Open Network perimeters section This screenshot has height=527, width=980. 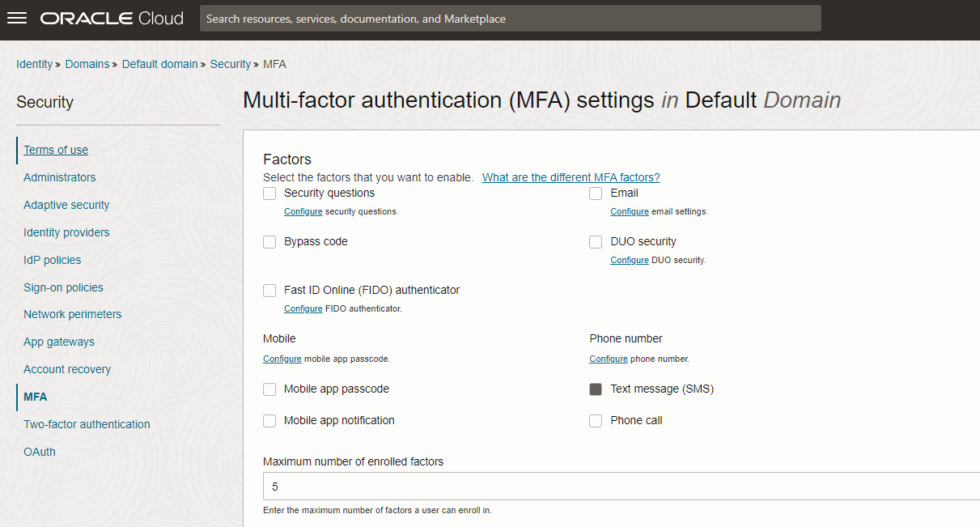[x=72, y=314]
